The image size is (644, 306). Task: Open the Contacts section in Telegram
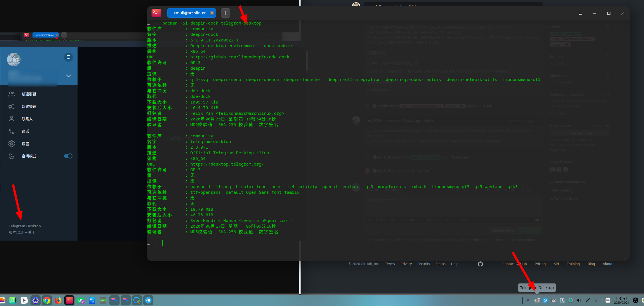coord(27,119)
